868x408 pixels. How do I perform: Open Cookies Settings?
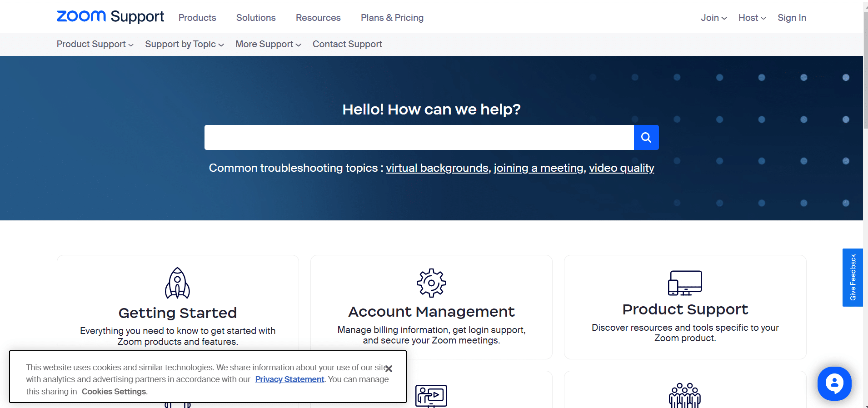[x=114, y=392]
